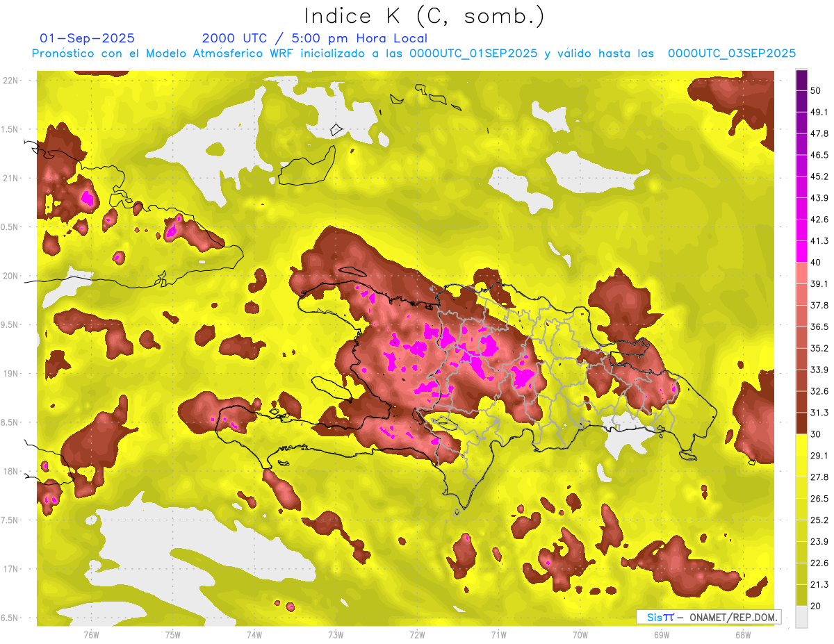834x644 pixels.
Task: Click the '41.3' colorbar value
Action: [819, 241]
